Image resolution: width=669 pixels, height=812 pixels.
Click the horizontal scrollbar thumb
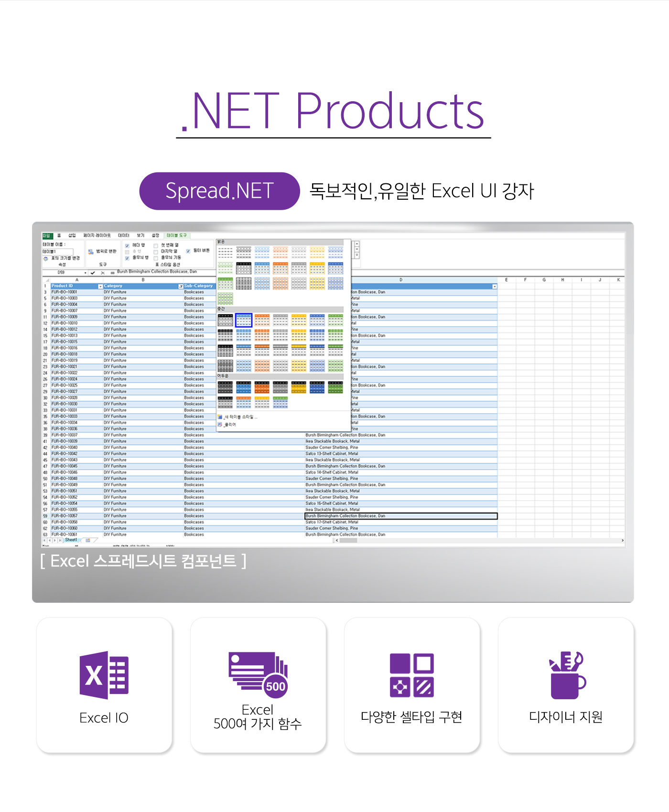click(x=348, y=541)
